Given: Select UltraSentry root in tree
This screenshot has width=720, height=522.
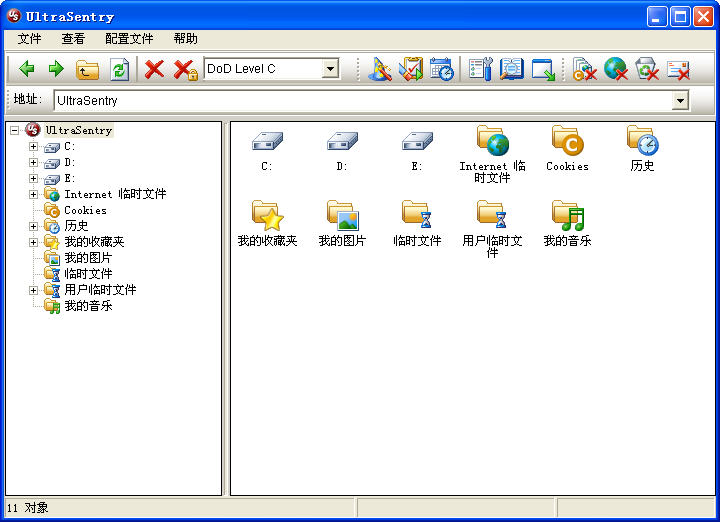Looking at the screenshot, I should (79, 130).
